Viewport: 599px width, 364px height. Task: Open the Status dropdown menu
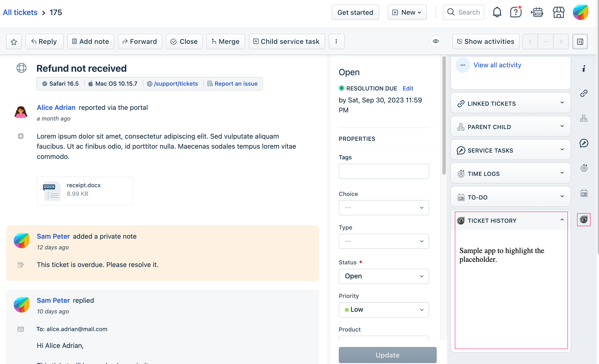[384, 276]
